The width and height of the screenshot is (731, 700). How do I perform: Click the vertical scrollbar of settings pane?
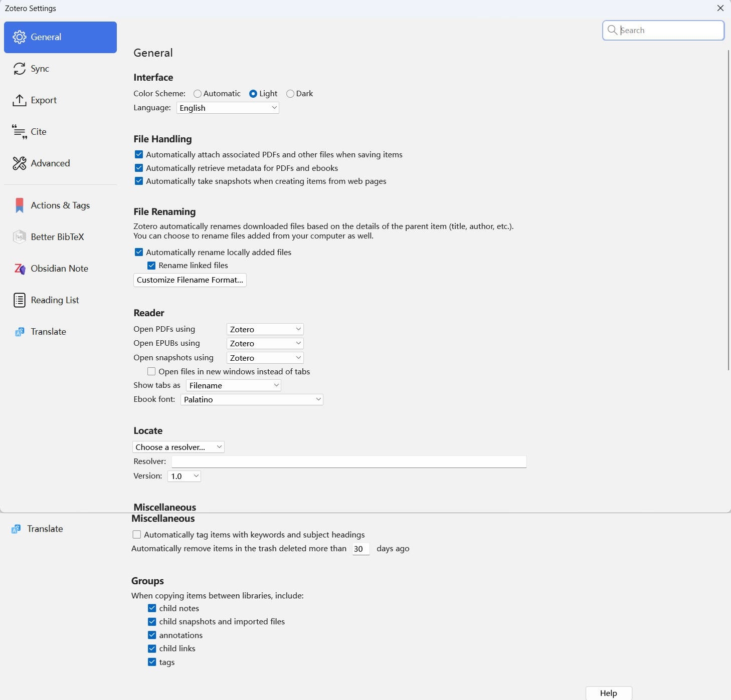point(728,210)
